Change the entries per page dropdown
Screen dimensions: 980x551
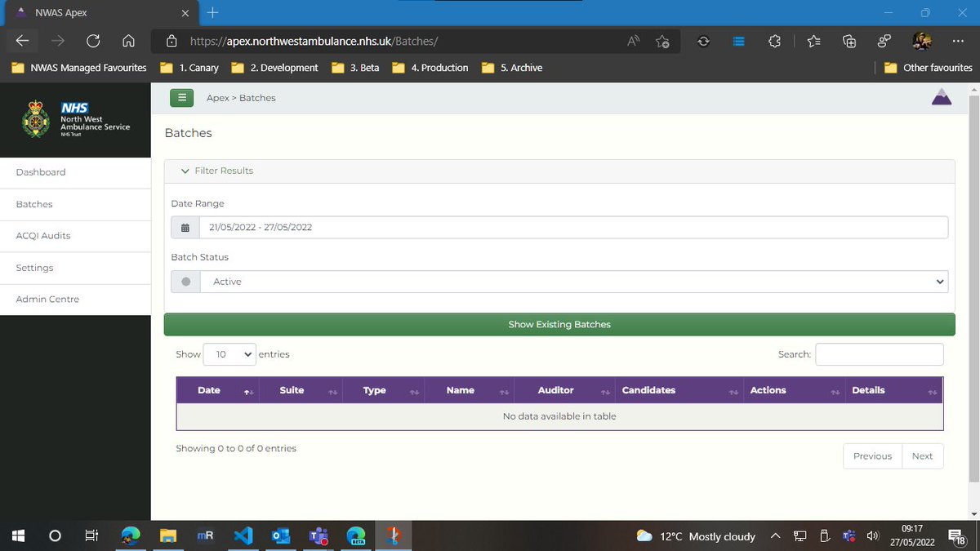click(x=229, y=354)
